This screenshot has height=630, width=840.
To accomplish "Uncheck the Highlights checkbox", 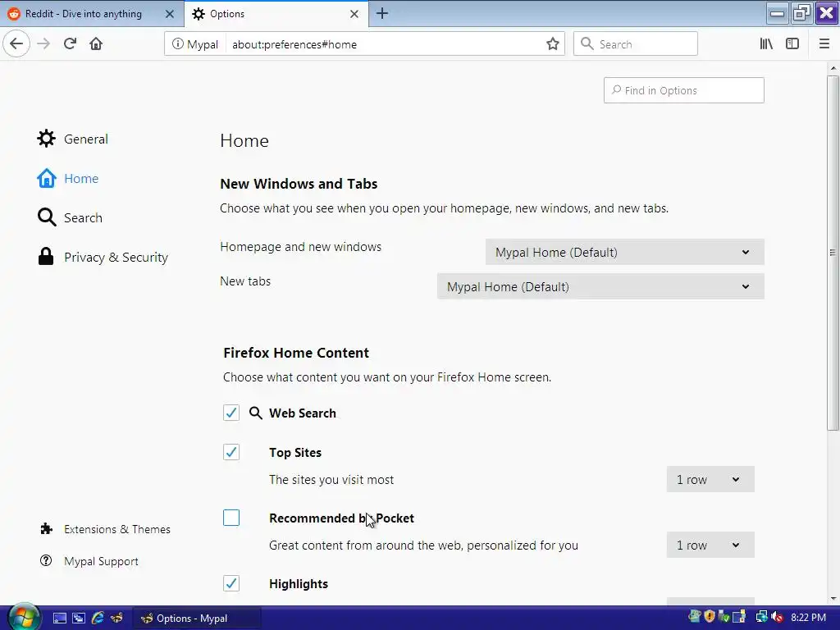I will pos(231,583).
